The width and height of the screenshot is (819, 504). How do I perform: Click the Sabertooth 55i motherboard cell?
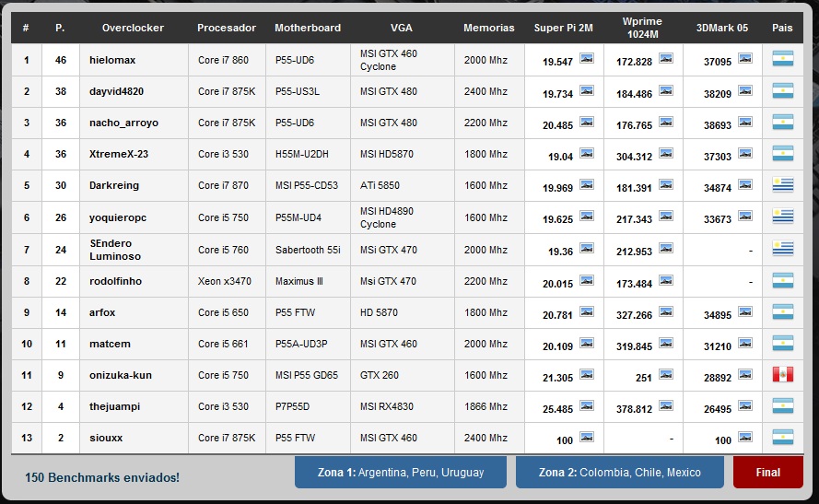tap(308, 250)
